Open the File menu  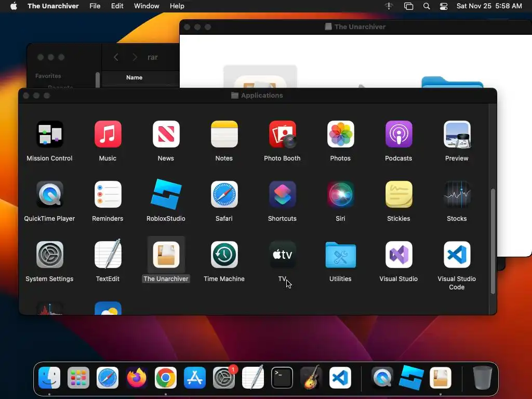(95, 6)
